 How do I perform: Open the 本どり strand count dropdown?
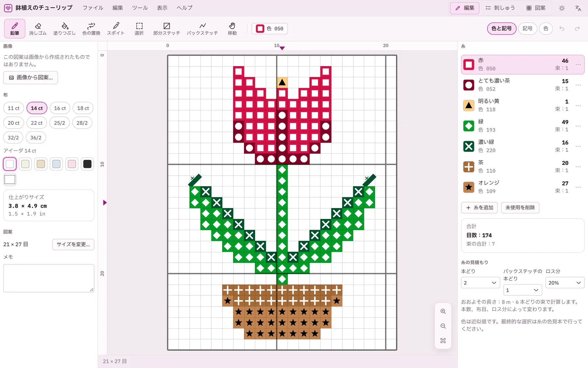point(480,283)
